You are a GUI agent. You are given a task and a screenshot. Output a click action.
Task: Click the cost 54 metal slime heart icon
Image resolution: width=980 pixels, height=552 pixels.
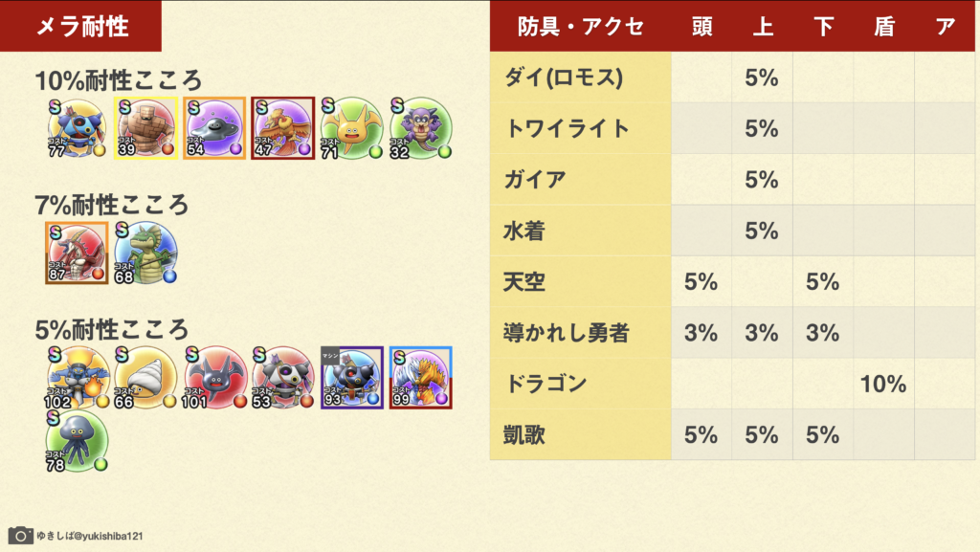pos(214,128)
